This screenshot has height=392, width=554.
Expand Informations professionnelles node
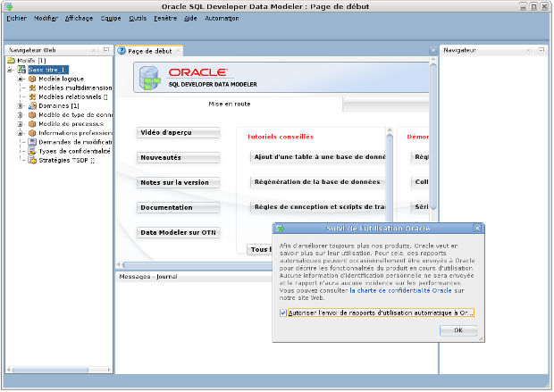(21, 133)
